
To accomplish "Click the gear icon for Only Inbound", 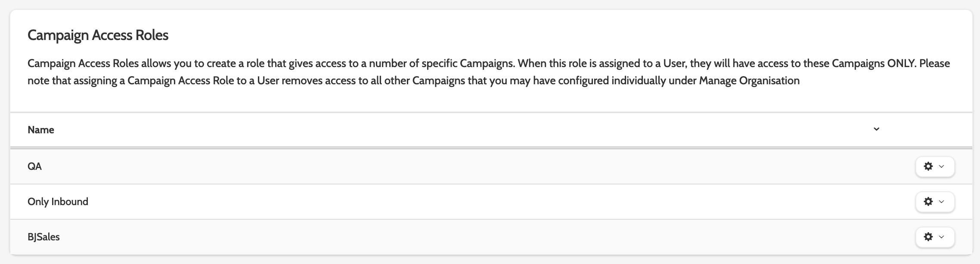I will 928,202.
